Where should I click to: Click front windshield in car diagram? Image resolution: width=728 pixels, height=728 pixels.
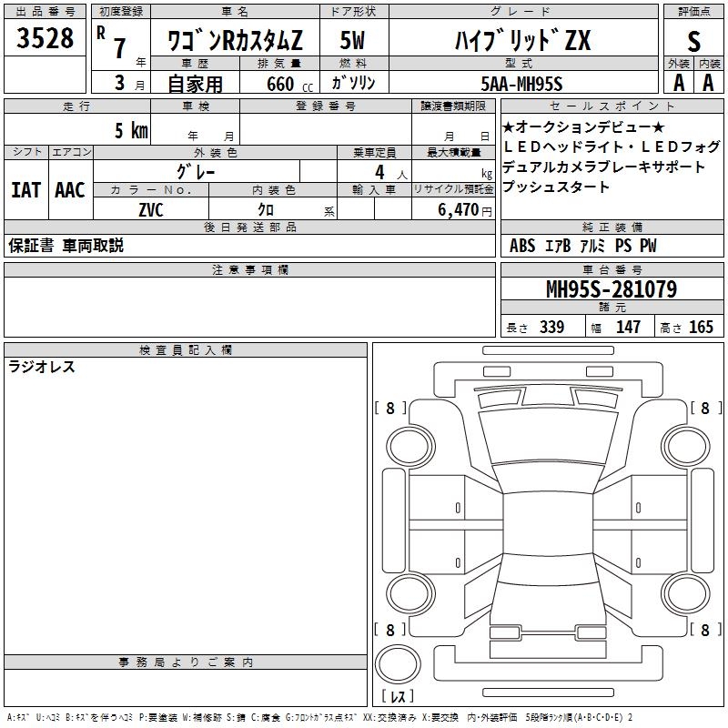click(549, 479)
